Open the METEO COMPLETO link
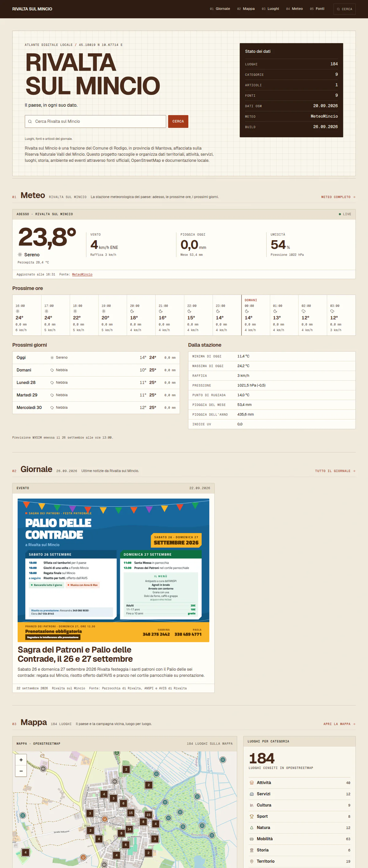 338,197
